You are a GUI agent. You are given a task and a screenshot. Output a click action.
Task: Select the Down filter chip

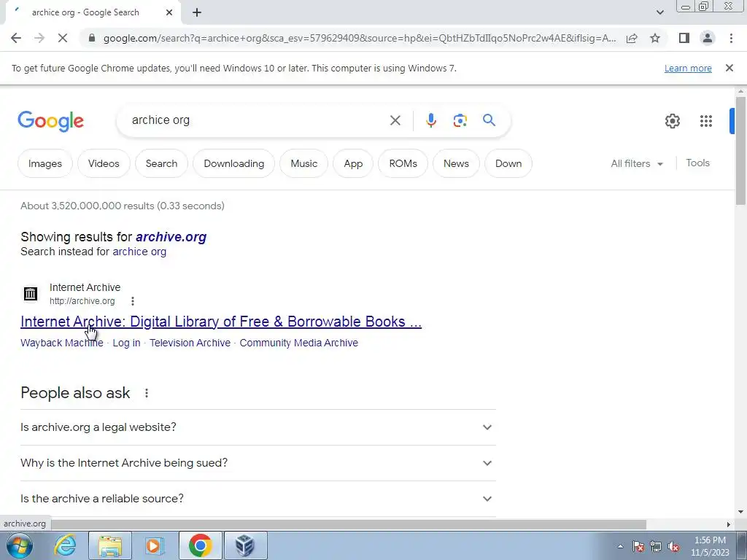coord(508,163)
